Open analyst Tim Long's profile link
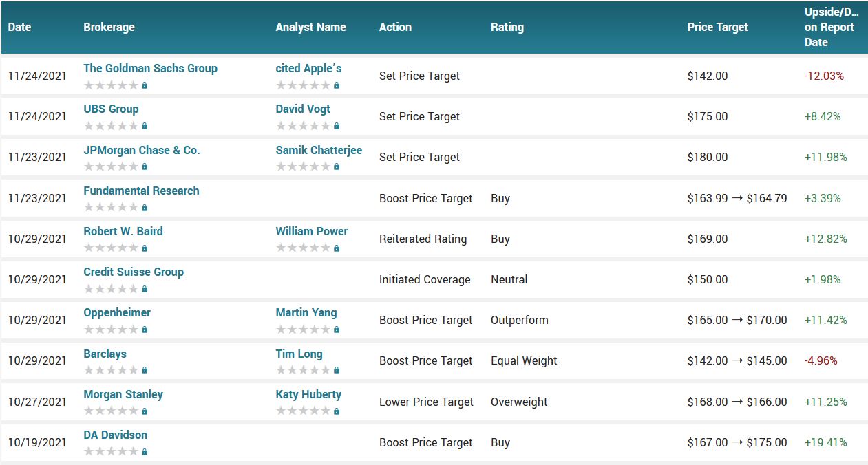The image size is (868, 465). [299, 354]
